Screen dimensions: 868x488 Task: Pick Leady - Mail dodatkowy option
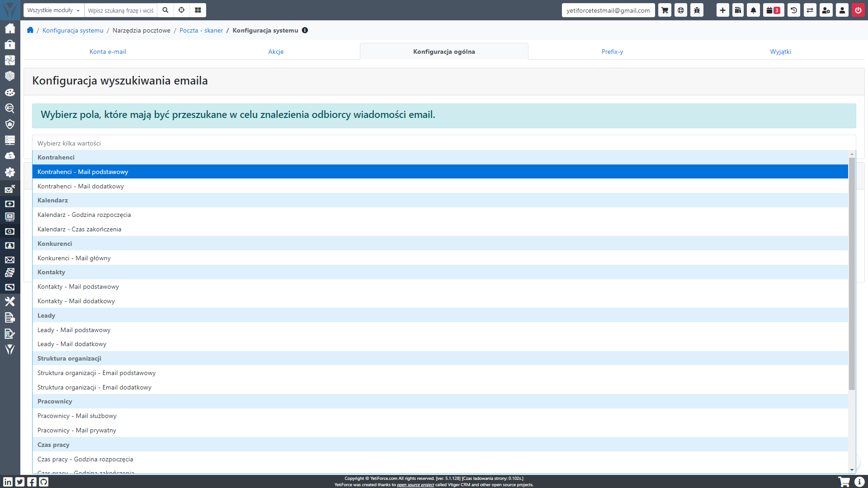72,344
